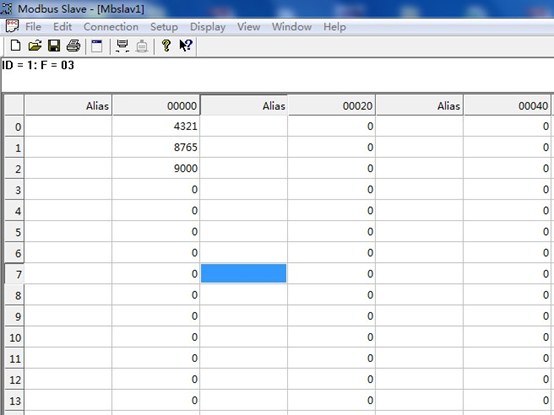The width and height of the screenshot is (554, 415).
Task: Open the Setup menu
Action: pyautogui.click(x=164, y=27)
